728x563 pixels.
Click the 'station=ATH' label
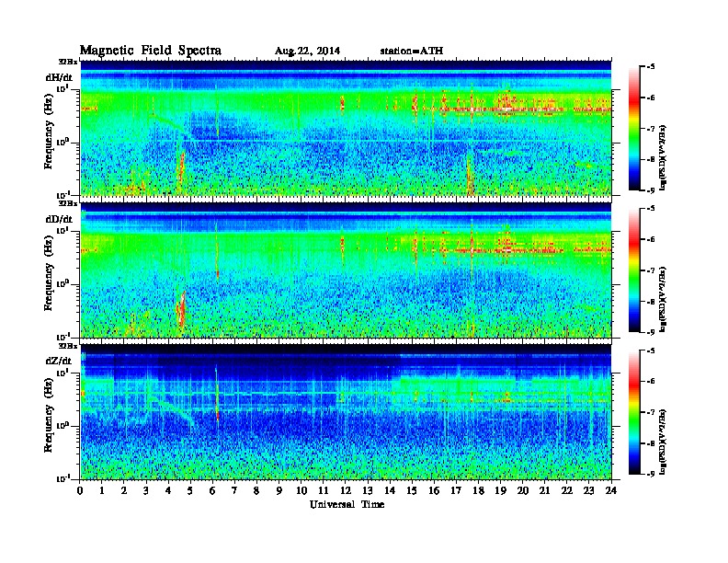(412, 52)
